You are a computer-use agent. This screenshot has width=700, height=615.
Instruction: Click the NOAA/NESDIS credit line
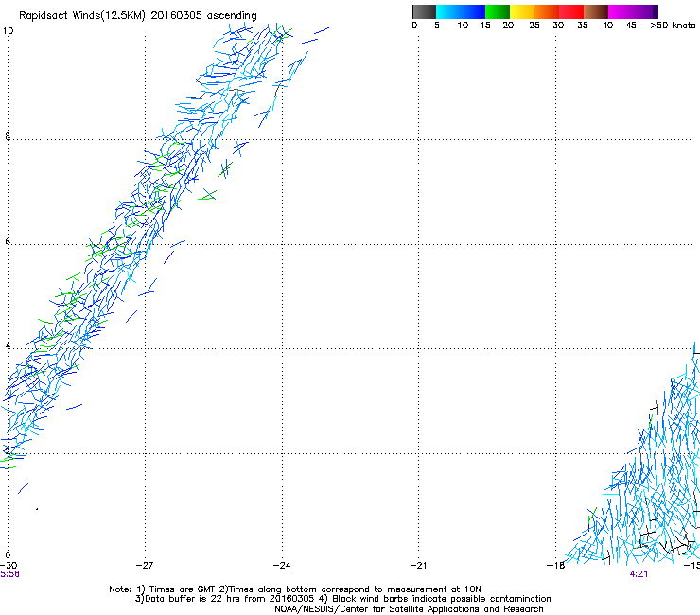pyautogui.click(x=409, y=609)
